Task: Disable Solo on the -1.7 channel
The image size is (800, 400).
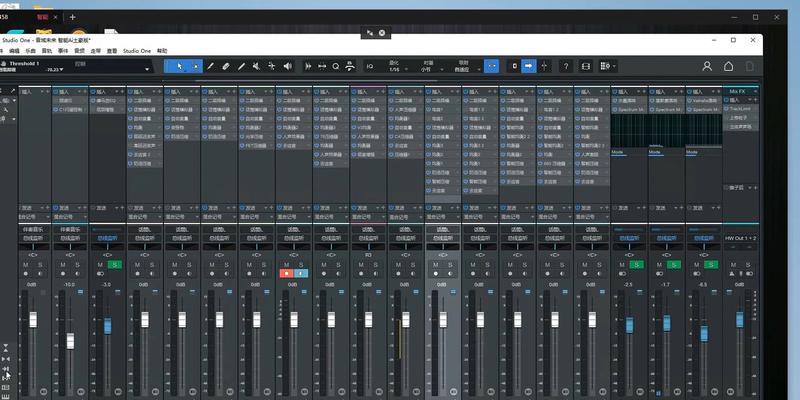Action: tap(673, 265)
